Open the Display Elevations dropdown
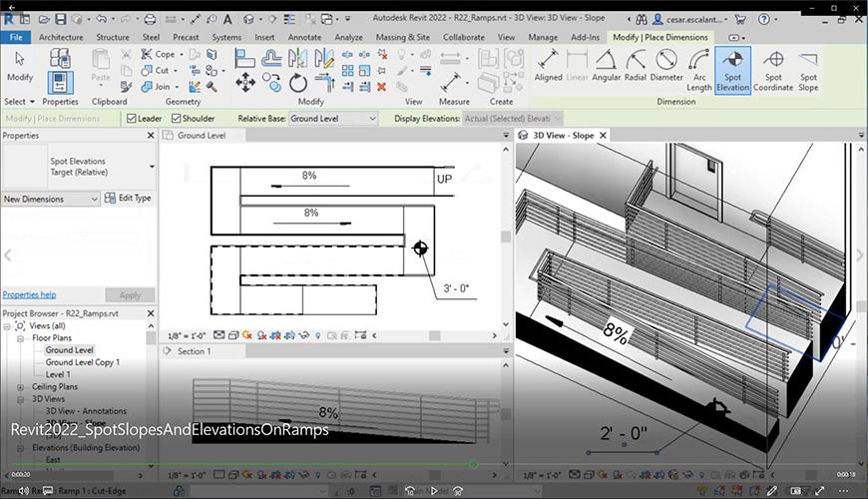The width and height of the screenshot is (868, 499). [x=512, y=119]
